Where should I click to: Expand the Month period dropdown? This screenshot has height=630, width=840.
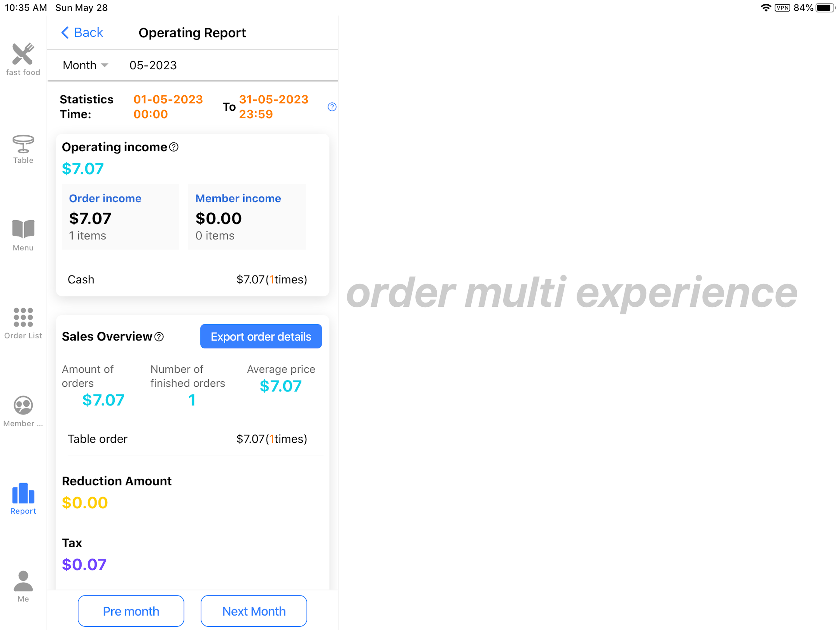(x=85, y=65)
